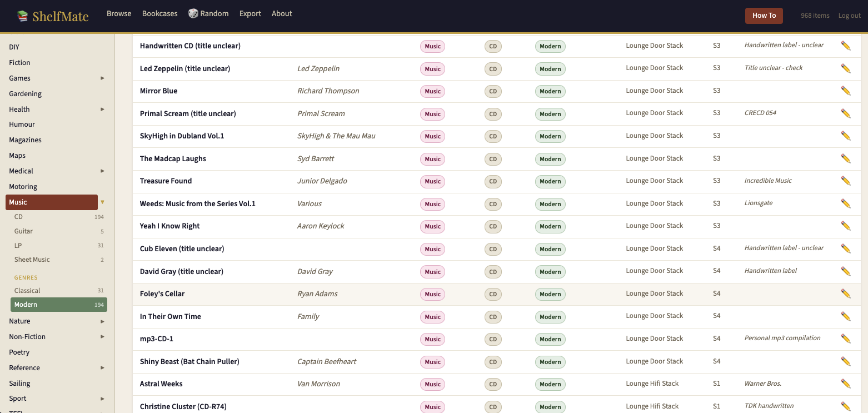Click the pencil icon for Foley's Cellar
This screenshot has height=413, width=868.
tap(846, 293)
